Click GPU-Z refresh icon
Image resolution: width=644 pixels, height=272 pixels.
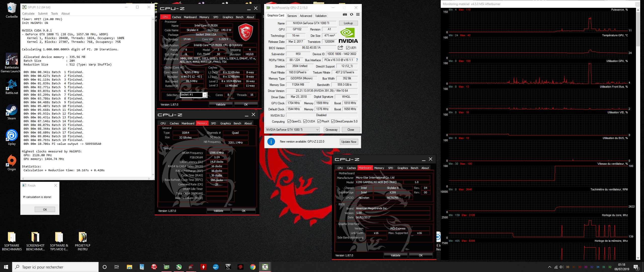(x=351, y=15)
